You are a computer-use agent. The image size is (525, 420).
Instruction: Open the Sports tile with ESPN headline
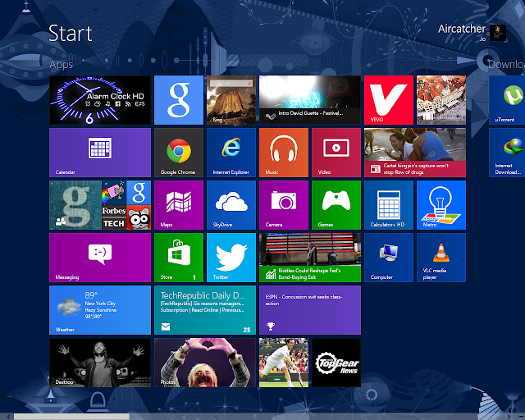point(310,310)
